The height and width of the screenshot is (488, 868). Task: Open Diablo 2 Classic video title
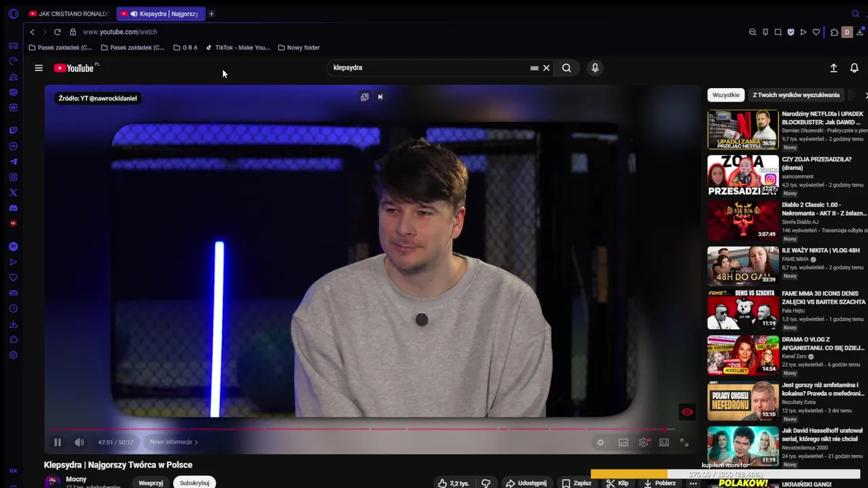pyautogui.click(x=824, y=209)
